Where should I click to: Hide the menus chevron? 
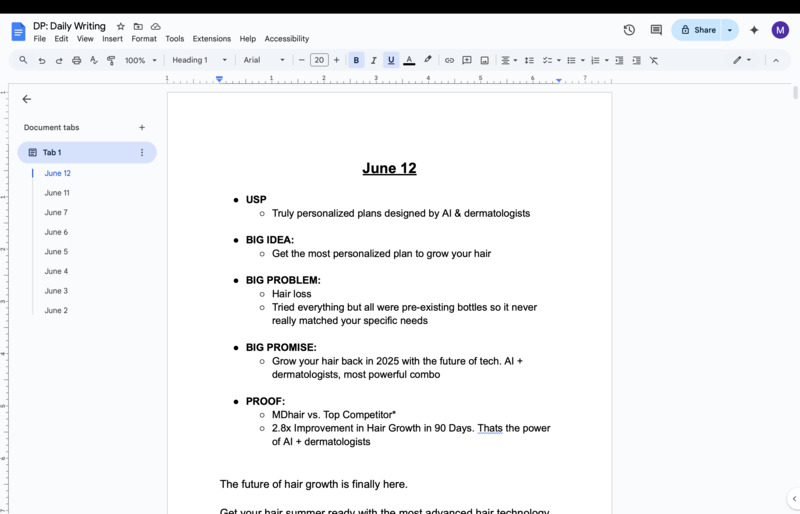click(776, 60)
